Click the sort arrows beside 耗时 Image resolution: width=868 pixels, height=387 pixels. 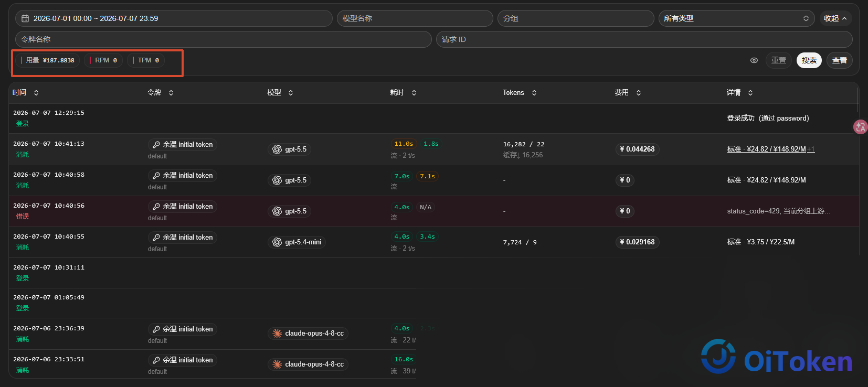[414, 93]
